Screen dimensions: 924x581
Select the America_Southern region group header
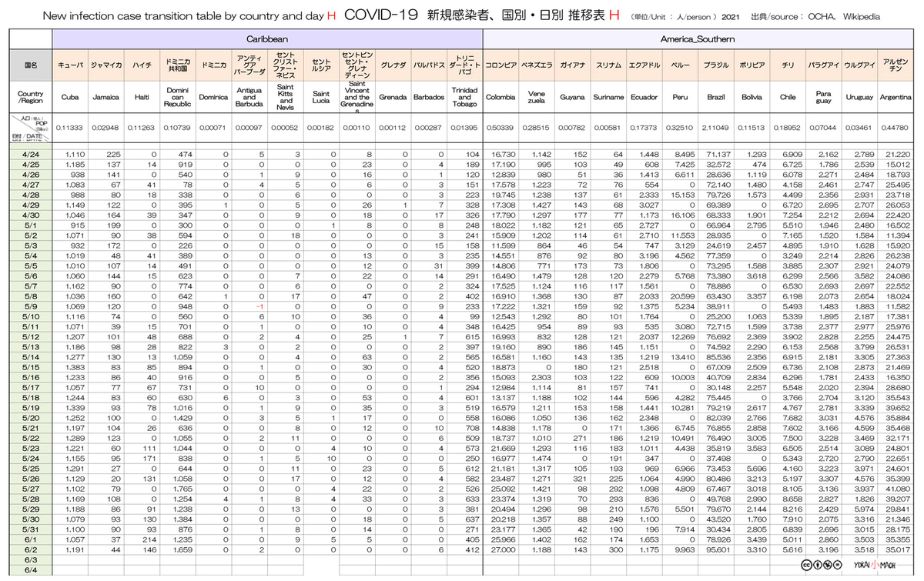pos(698,38)
